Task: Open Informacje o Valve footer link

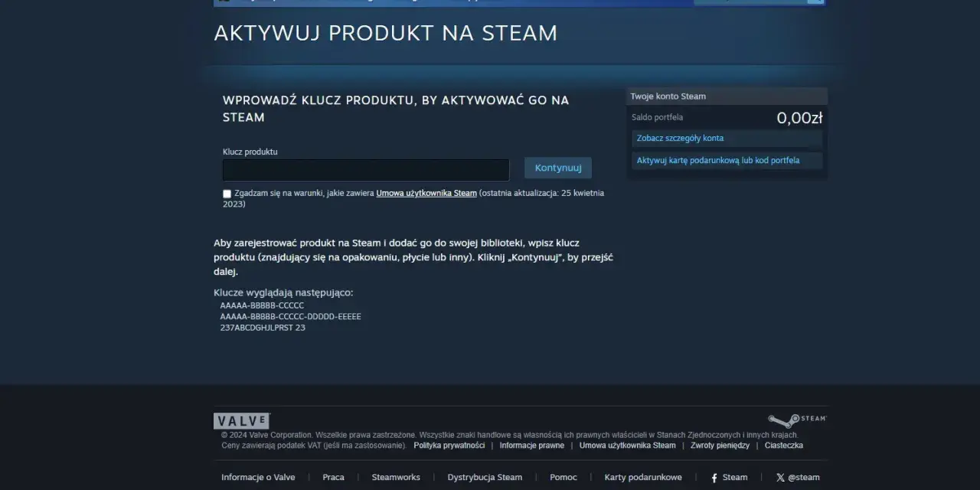Action: coord(258,477)
